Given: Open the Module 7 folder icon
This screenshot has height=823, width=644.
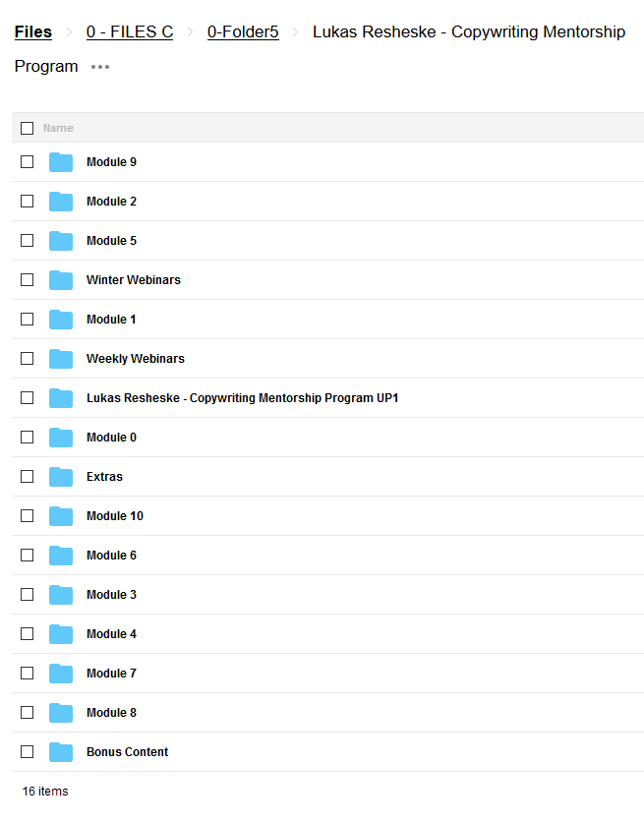Looking at the screenshot, I should (61, 674).
